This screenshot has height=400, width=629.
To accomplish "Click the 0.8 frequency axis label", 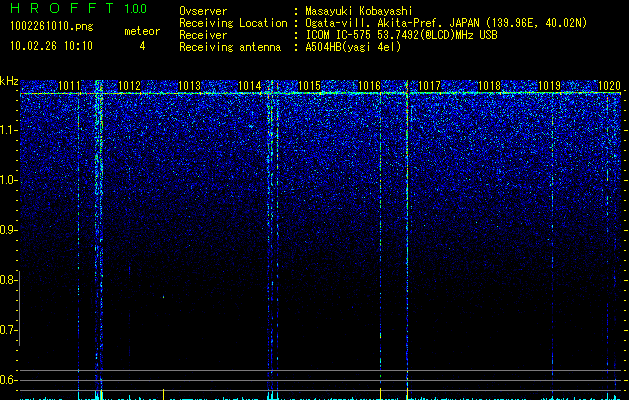I will (x=7, y=280).
